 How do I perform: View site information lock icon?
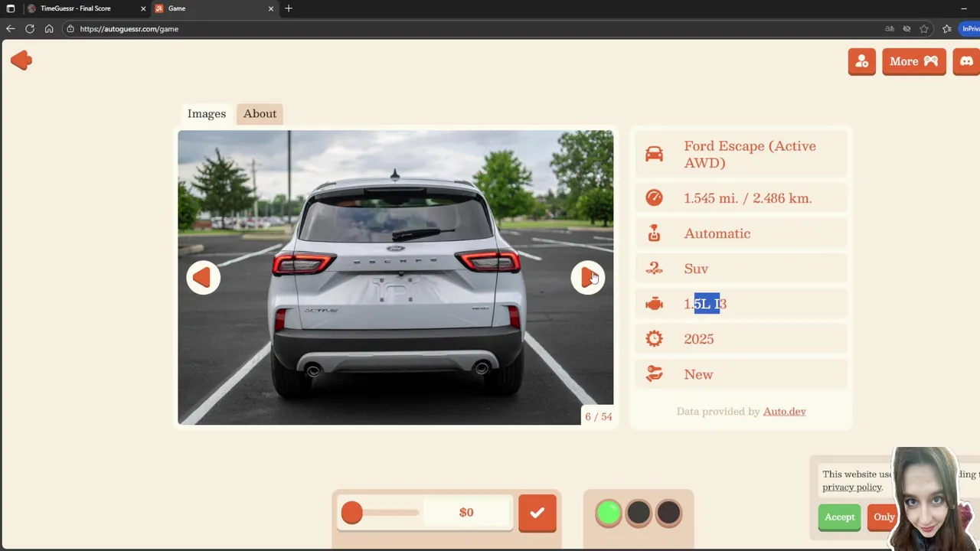(x=70, y=29)
